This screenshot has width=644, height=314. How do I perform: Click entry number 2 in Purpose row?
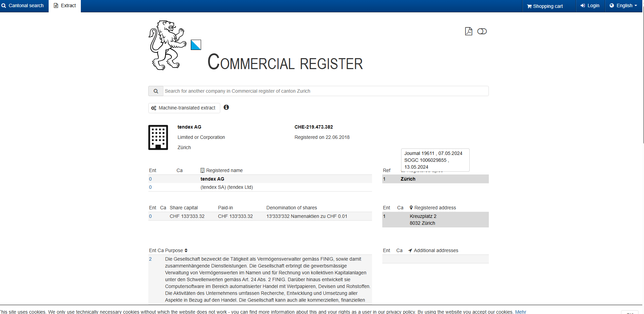pos(150,259)
